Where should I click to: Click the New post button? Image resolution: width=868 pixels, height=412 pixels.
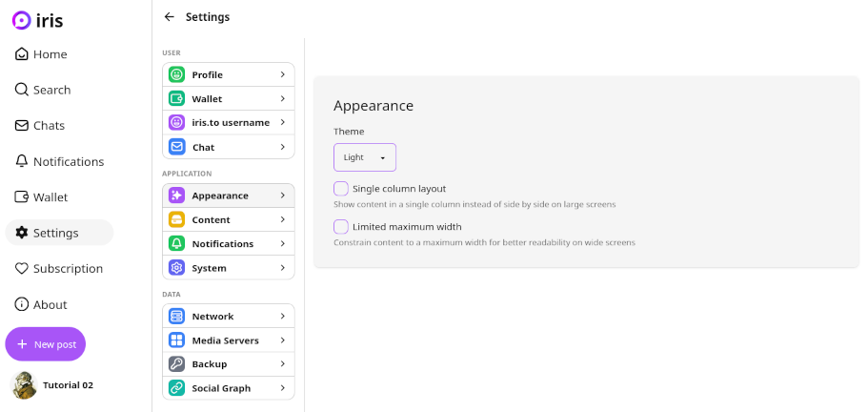click(45, 344)
